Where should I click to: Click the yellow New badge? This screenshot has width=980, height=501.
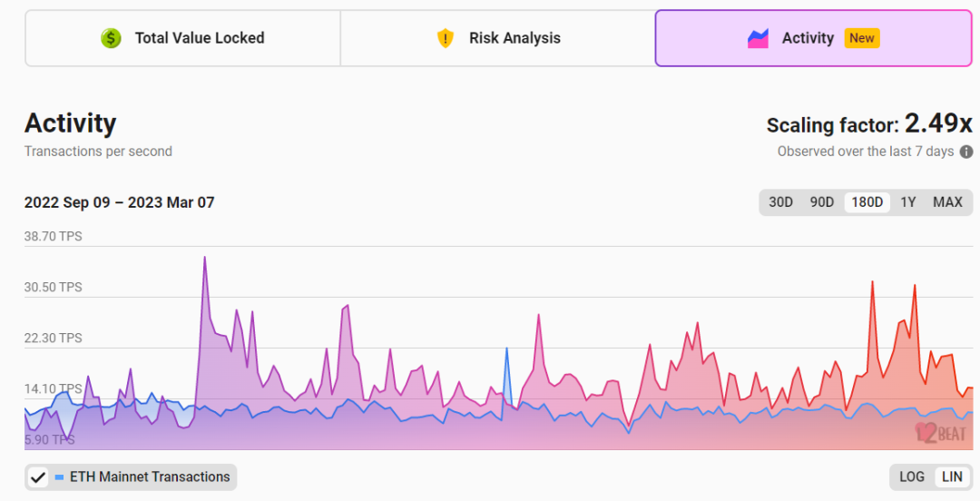861,38
